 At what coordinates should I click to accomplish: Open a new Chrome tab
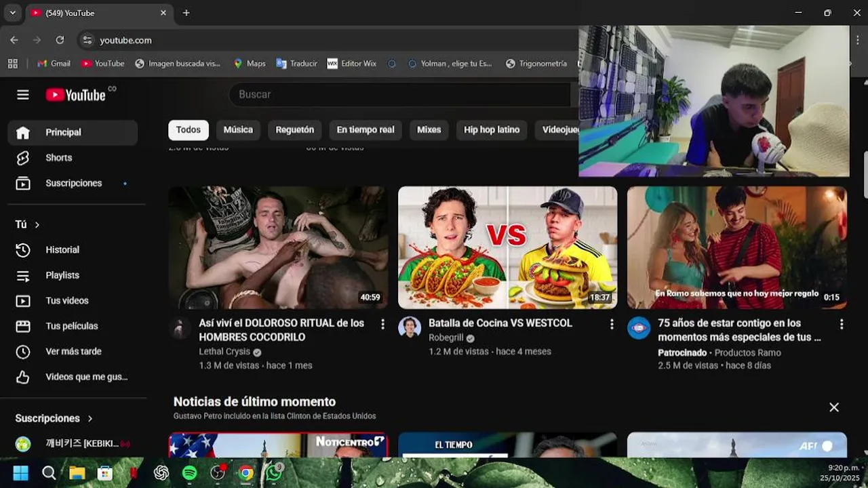(x=186, y=13)
